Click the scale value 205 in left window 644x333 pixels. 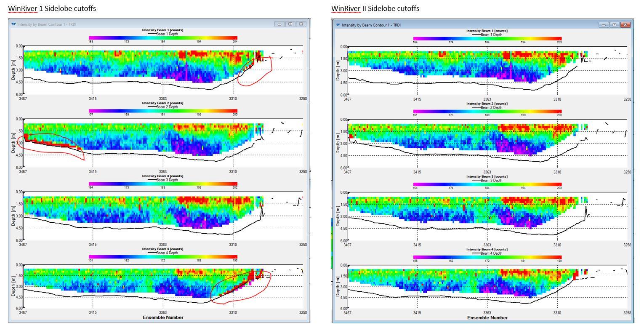pyautogui.click(x=234, y=115)
